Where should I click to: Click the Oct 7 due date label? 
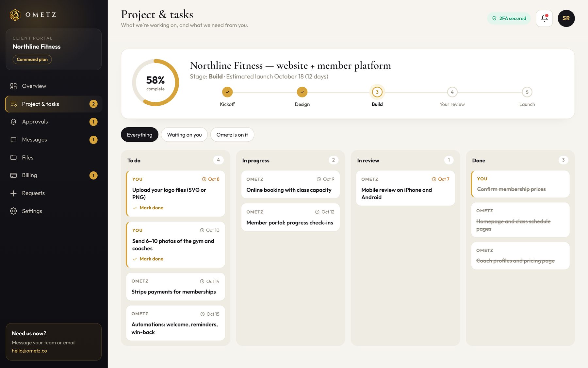pos(441,179)
